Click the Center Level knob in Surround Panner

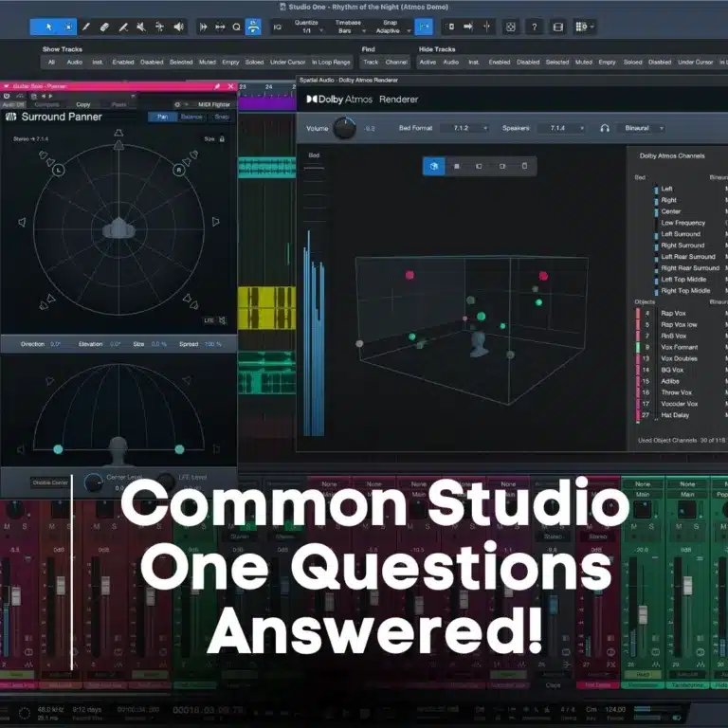(93, 482)
